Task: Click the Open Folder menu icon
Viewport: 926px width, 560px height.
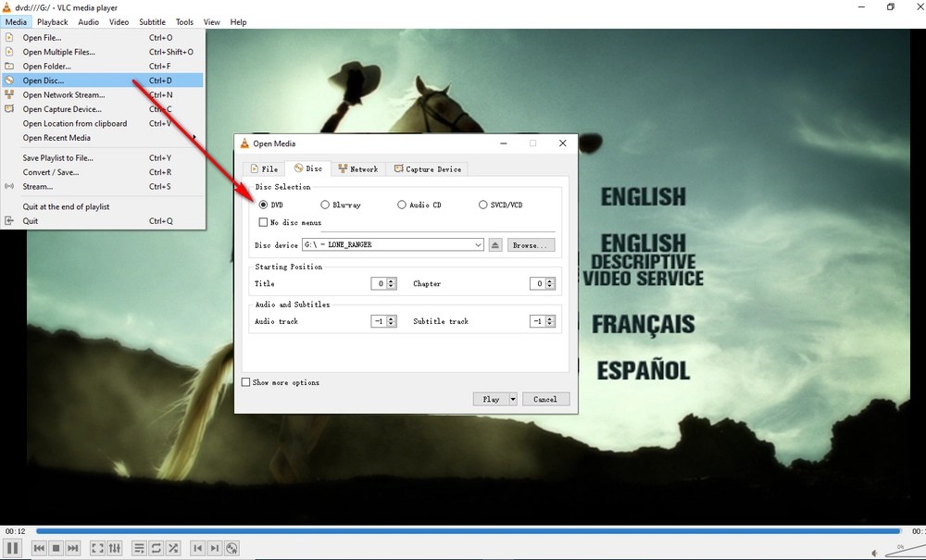Action: click(9, 66)
